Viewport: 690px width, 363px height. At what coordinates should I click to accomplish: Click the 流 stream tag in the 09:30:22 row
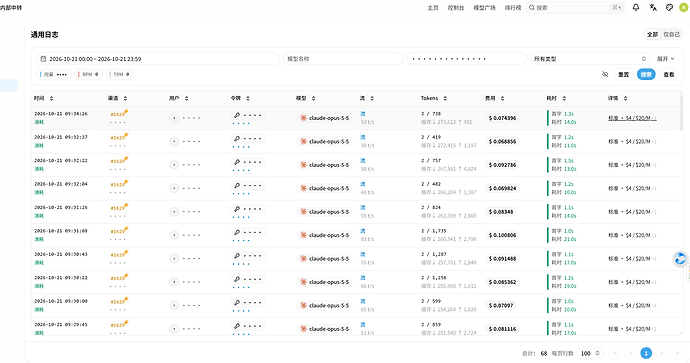coord(363,278)
